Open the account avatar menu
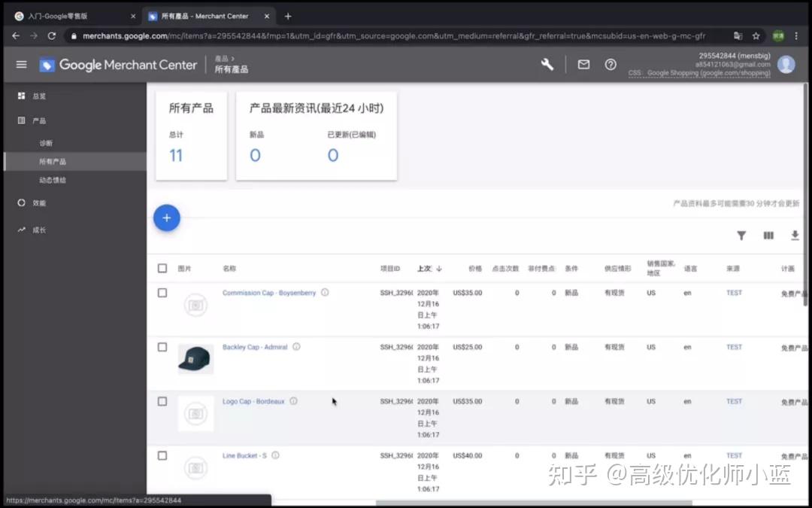This screenshot has width=812, height=508. 786,64
